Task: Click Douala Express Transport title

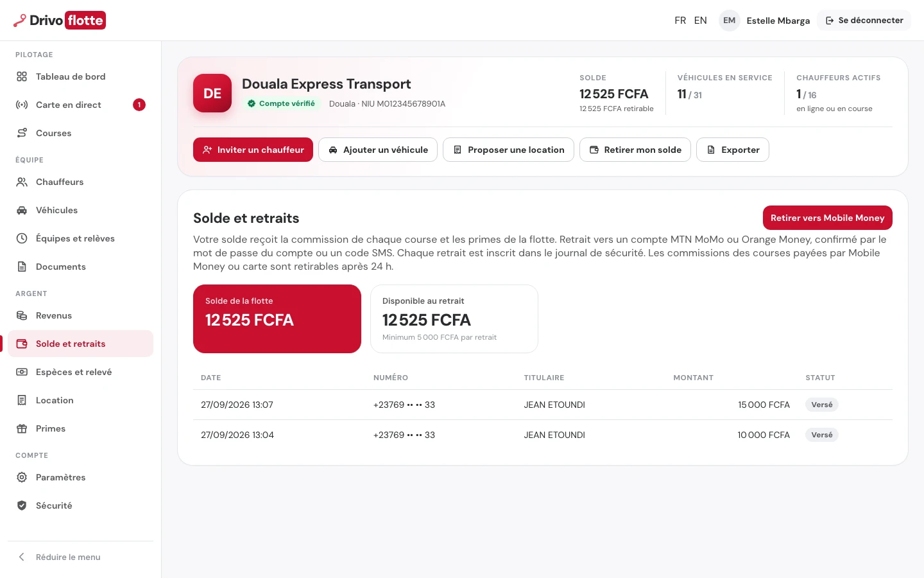Action: [327, 84]
